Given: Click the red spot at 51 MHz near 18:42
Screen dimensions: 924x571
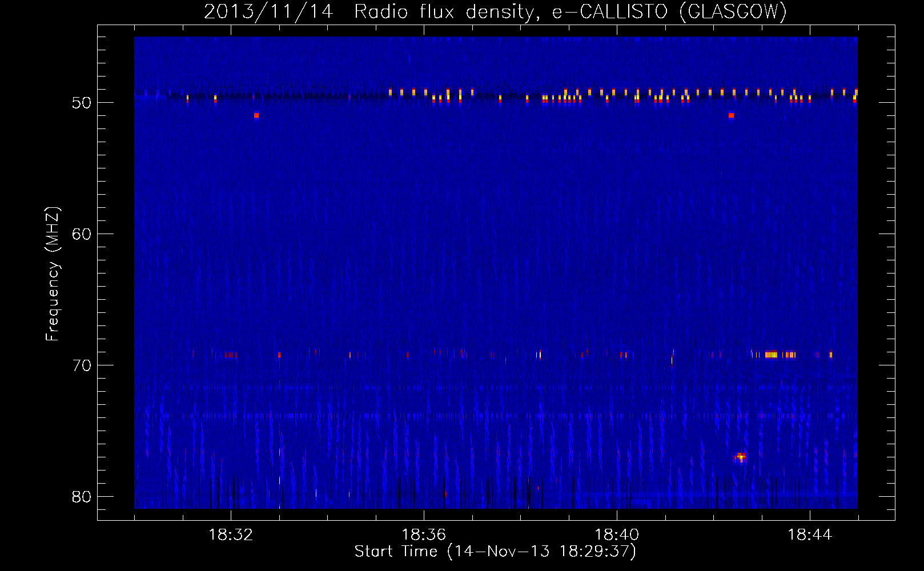Looking at the screenshot, I should click(x=731, y=115).
